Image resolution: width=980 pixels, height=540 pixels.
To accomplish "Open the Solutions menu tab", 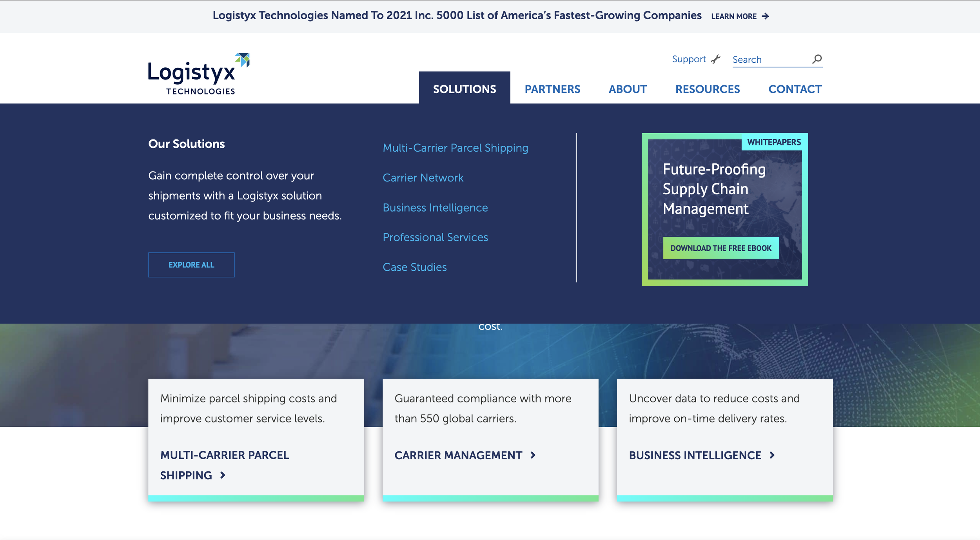I will tap(465, 89).
